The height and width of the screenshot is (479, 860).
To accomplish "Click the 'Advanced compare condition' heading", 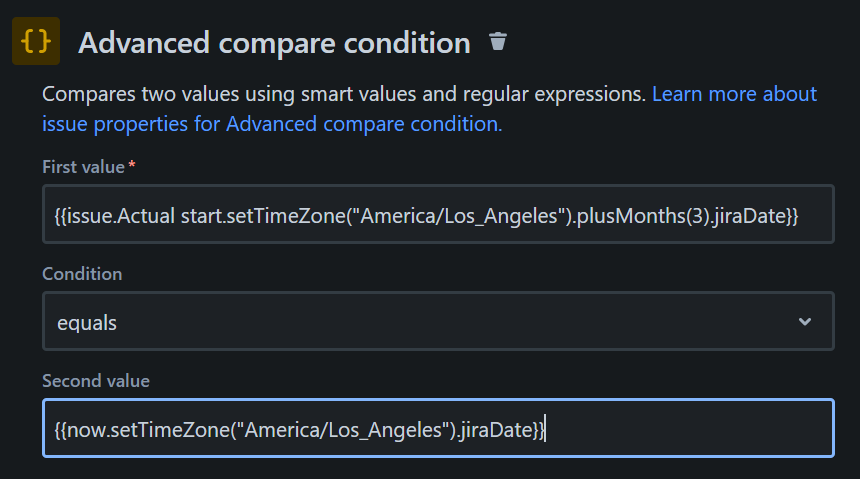I will click(x=274, y=43).
